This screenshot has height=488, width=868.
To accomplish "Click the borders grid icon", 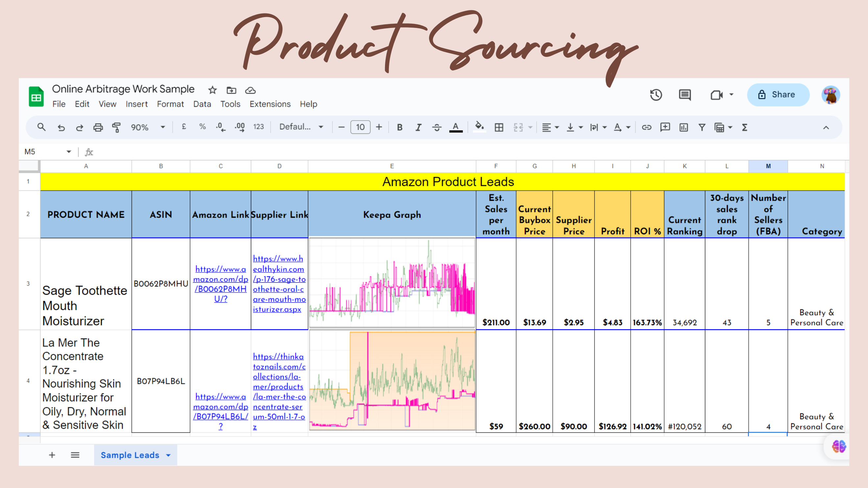I will click(499, 127).
